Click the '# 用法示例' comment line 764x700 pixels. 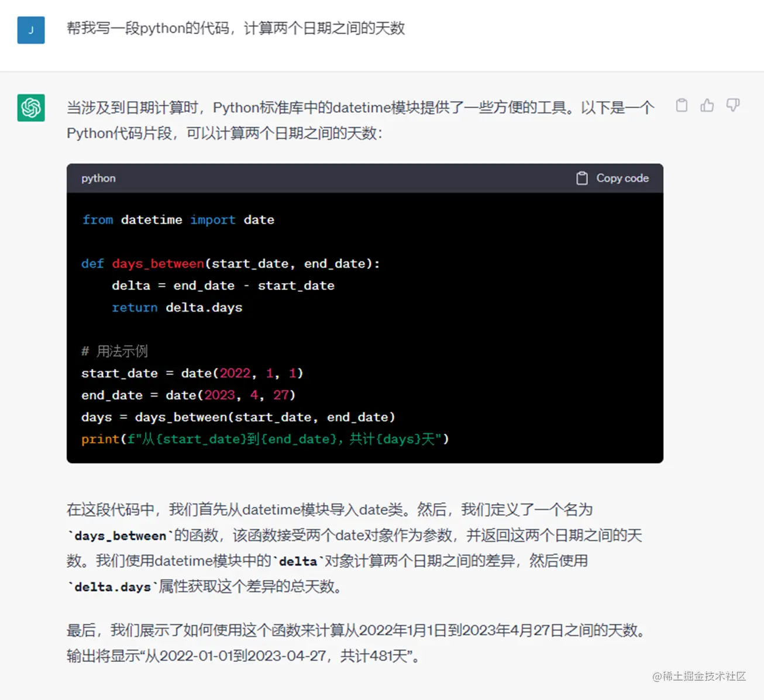[x=115, y=351]
